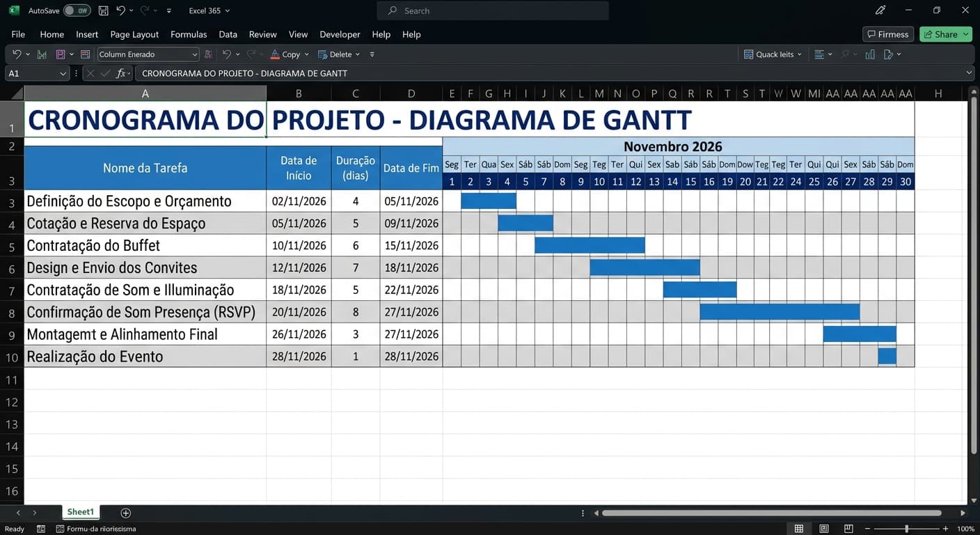Click the document edit icon in the ribbon

pyautogui.click(x=888, y=54)
